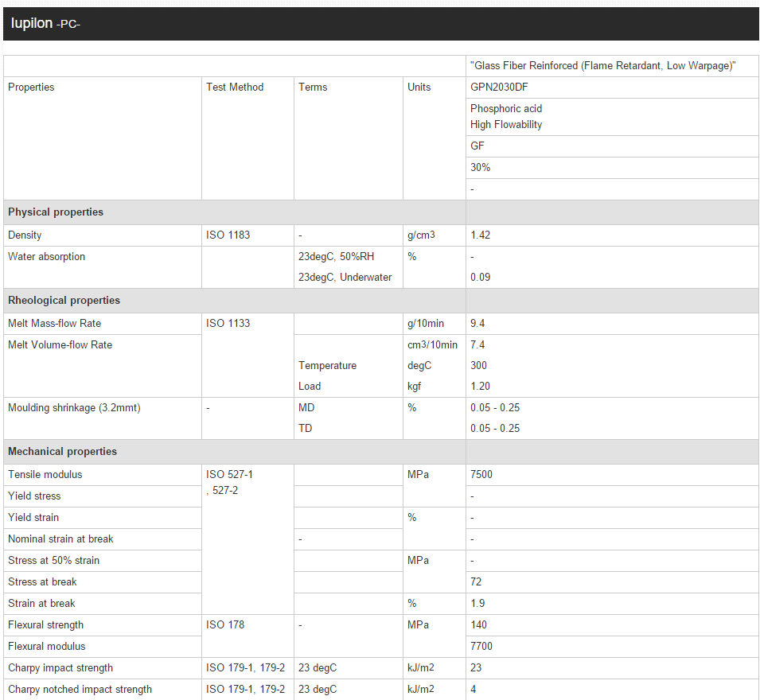
Task: Click the Charpy impact strength label
Action: pyautogui.click(x=60, y=668)
